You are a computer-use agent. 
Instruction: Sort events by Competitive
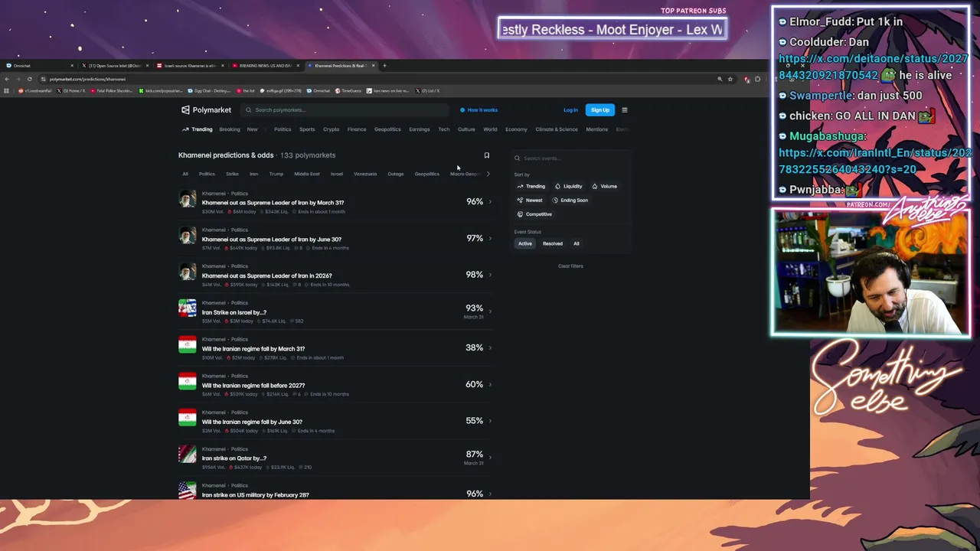534,214
